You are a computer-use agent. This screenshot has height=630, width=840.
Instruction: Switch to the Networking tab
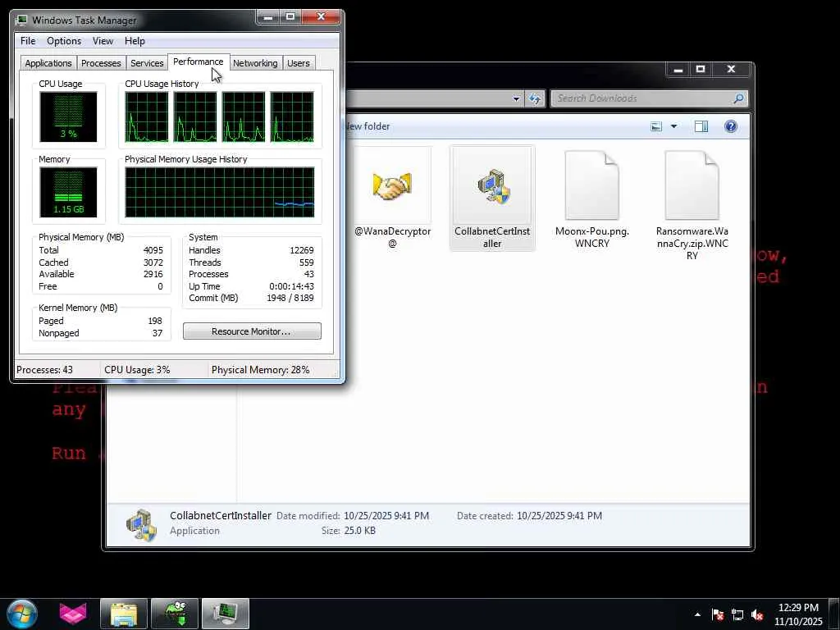pos(255,63)
